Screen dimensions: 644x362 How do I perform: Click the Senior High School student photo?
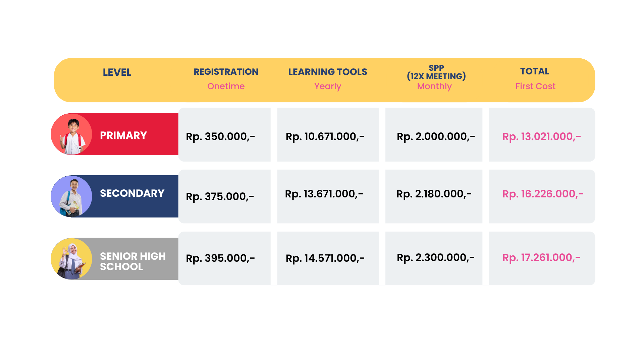(x=71, y=259)
